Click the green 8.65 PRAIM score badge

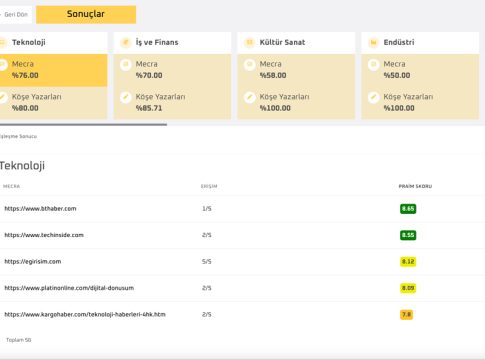click(408, 209)
